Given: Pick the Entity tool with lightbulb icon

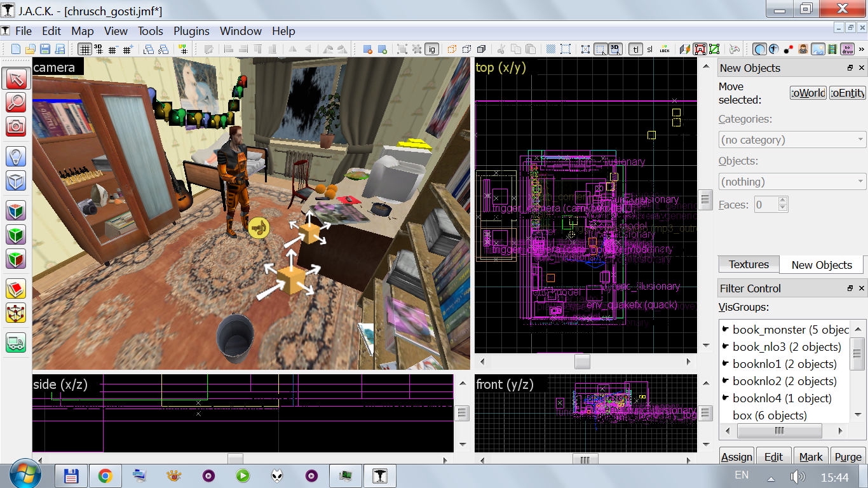Looking at the screenshot, I should (x=16, y=156).
